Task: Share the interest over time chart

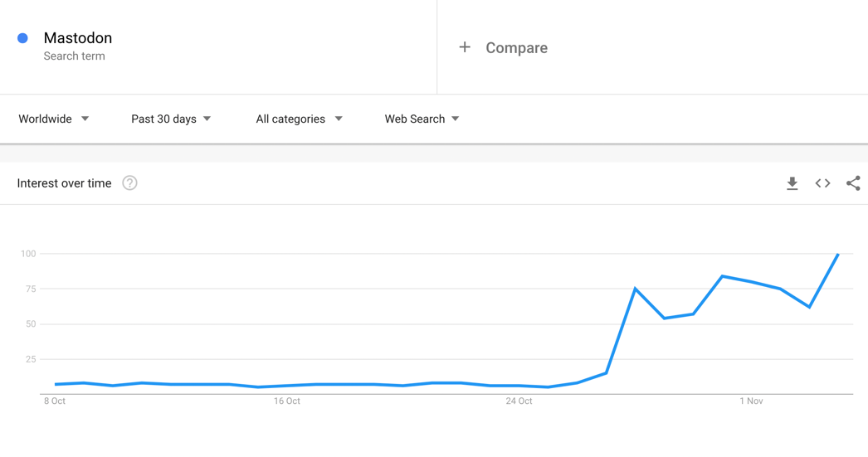Action: (853, 183)
